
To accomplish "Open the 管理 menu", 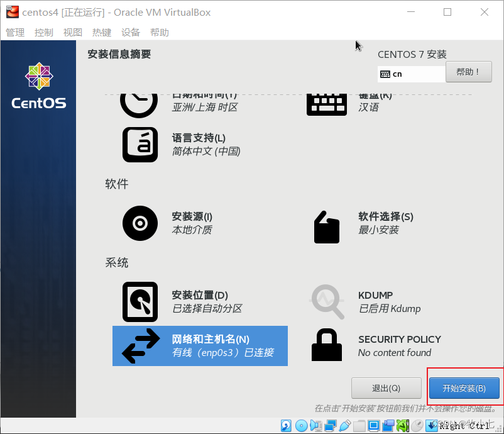I will click(x=15, y=33).
